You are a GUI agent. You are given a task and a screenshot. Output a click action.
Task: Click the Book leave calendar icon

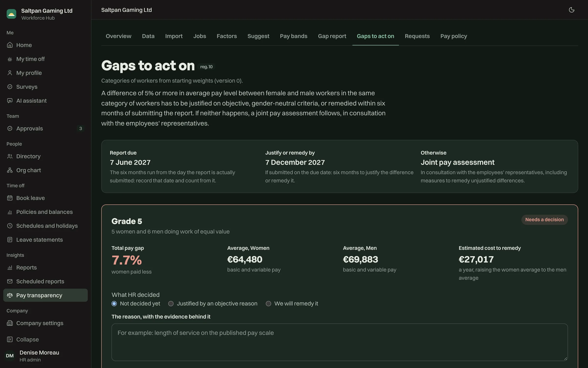(10, 198)
